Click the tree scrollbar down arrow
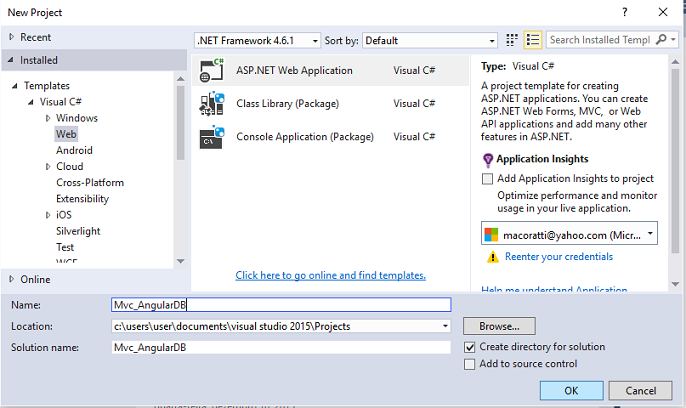The width and height of the screenshot is (686, 408). point(181,261)
